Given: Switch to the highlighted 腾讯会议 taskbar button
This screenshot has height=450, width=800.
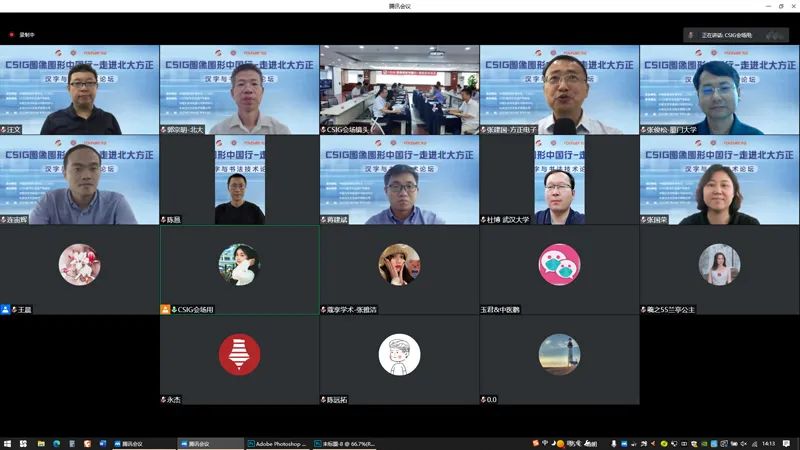Looking at the screenshot, I should point(211,444).
